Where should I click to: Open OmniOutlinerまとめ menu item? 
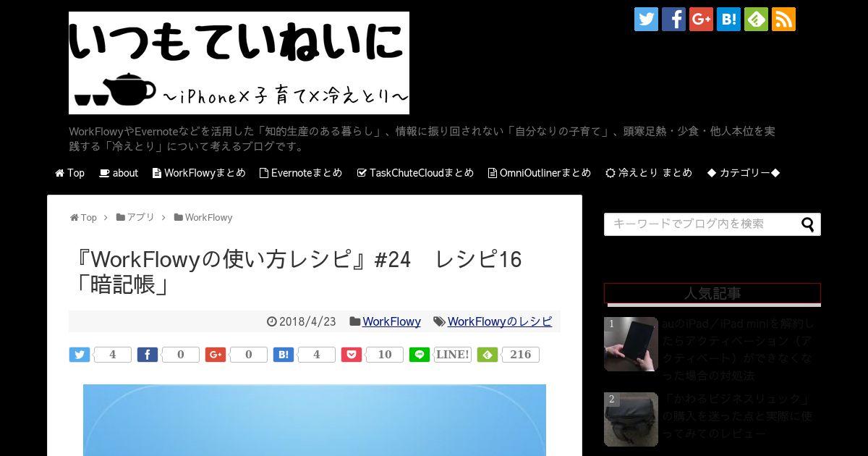pos(540,173)
